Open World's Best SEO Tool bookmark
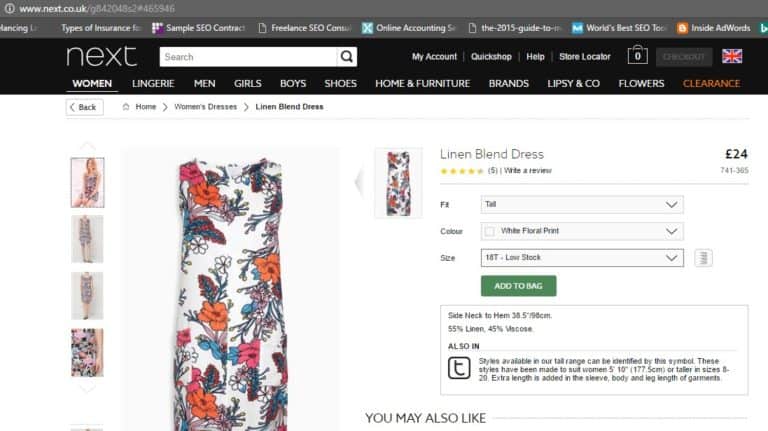The image size is (768, 431). pyautogui.click(x=620, y=28)
